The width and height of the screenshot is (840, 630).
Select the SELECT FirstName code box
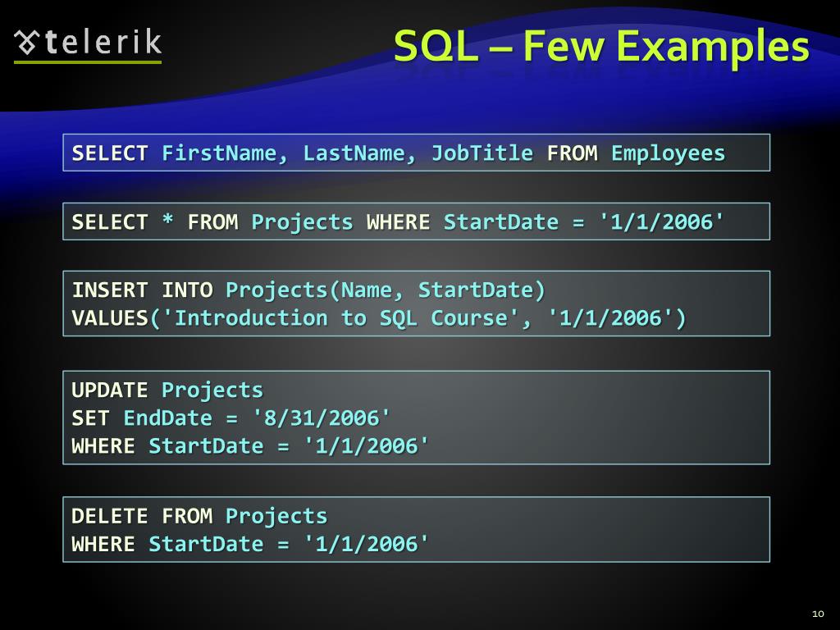tap(416, 153)
